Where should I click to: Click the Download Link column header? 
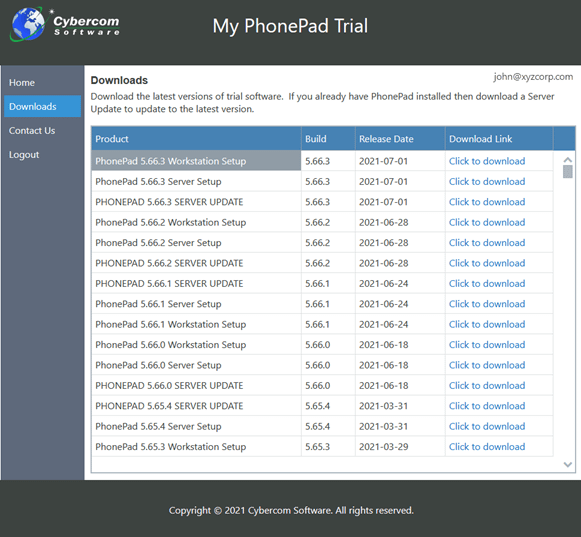click(499, 139)
